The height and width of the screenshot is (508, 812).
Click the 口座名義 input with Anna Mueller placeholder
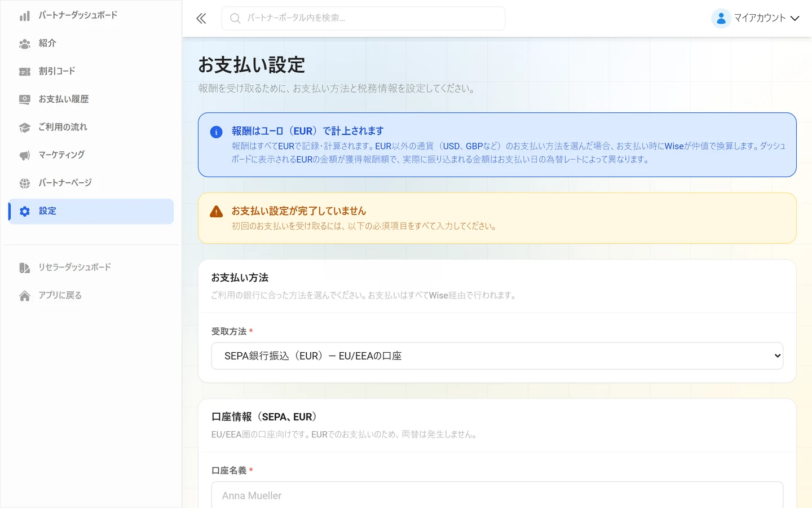pyautogui.click(x=497, y=495)
